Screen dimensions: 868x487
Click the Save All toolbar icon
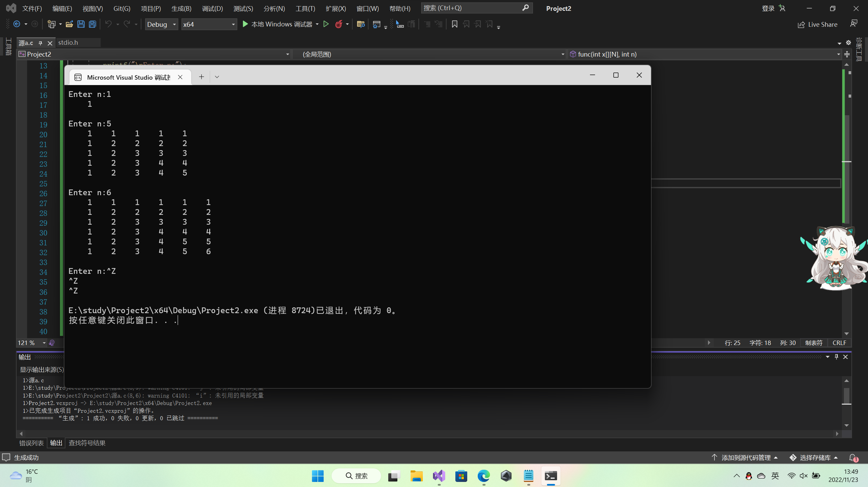point(92,24)
